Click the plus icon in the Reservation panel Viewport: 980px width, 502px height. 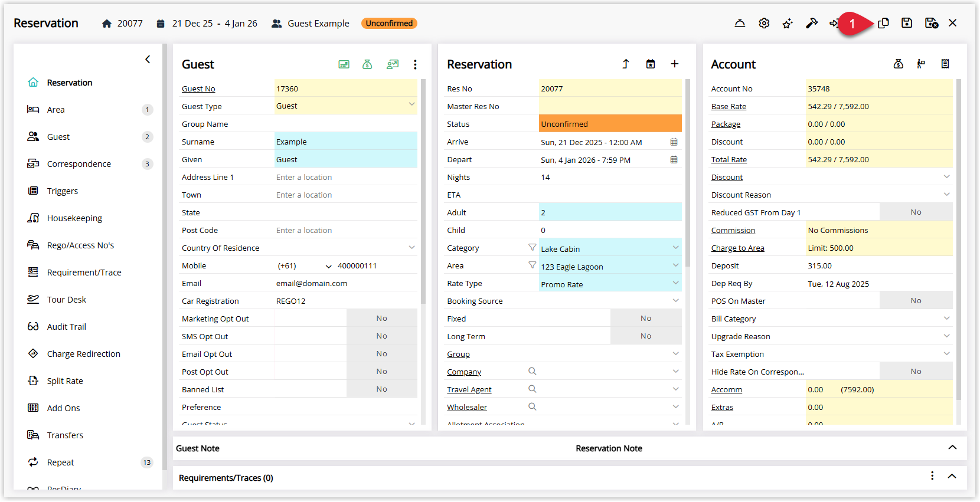674,64
